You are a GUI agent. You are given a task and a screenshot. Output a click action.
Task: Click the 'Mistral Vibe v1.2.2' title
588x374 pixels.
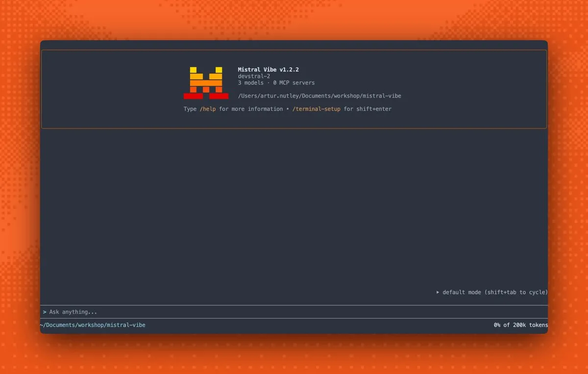click(x=268, y=70)
